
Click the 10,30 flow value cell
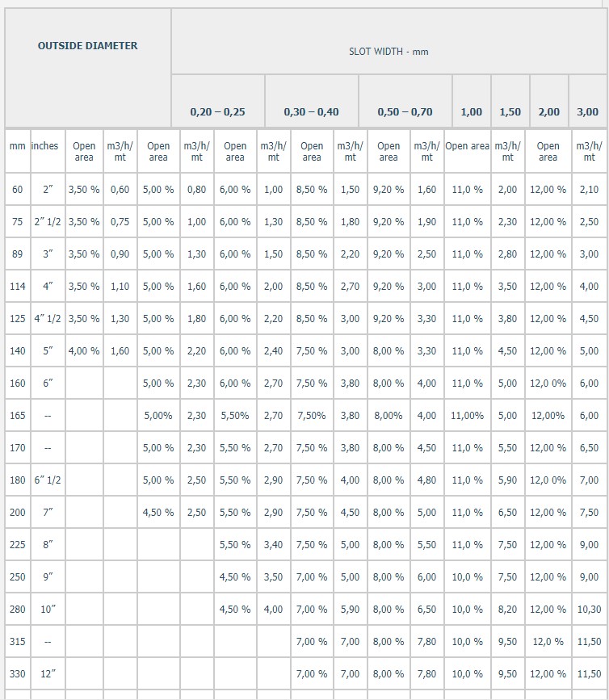[590, 609]
